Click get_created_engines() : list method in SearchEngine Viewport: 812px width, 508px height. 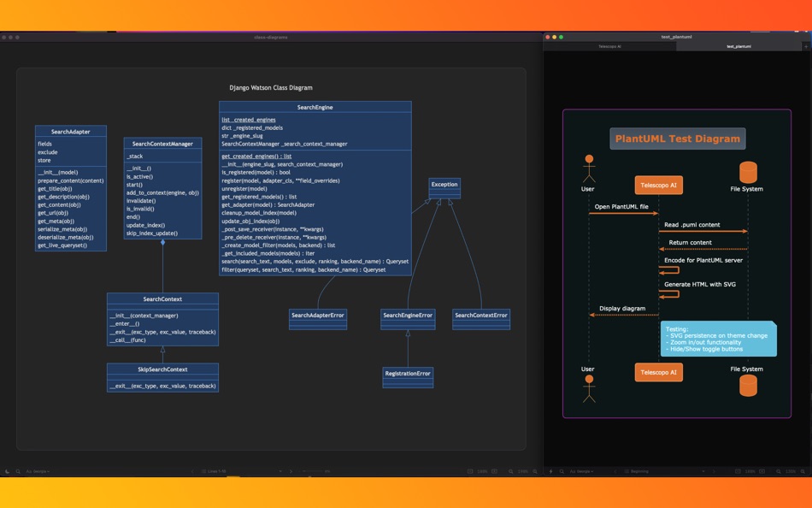tap(256, 156)
